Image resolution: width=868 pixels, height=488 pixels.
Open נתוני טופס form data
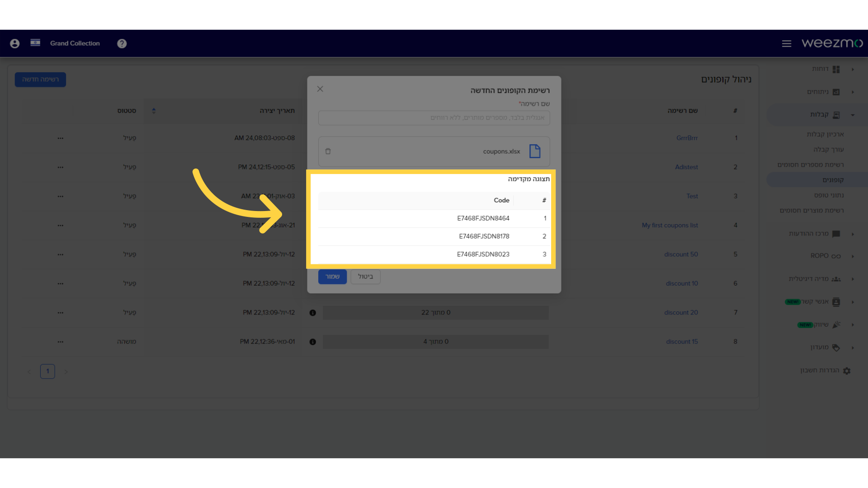point(829,195)
